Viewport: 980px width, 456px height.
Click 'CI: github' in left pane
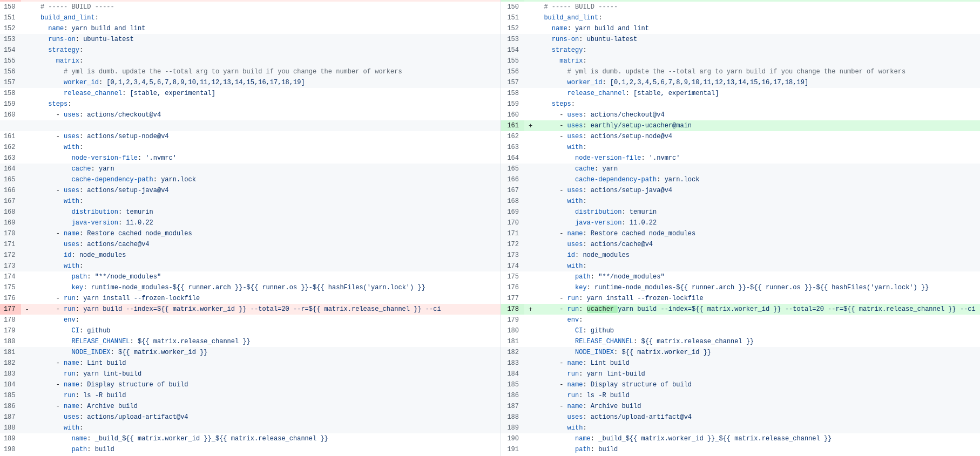tap(91, 330)
